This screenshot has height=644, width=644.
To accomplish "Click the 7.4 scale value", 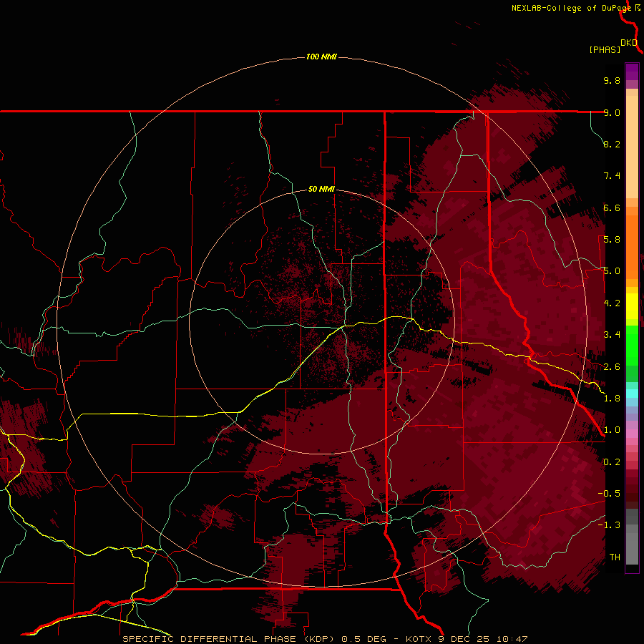I will coord(612,176).
